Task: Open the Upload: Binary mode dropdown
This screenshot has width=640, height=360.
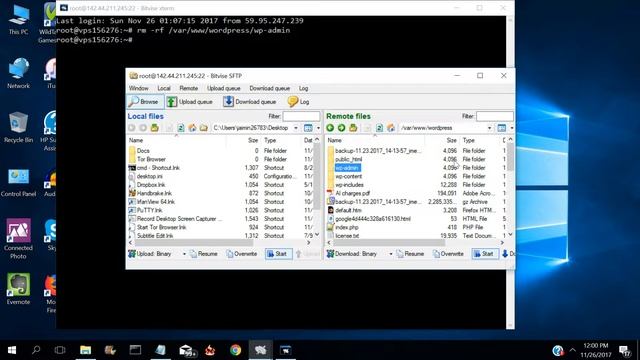Action: point(184,254)
